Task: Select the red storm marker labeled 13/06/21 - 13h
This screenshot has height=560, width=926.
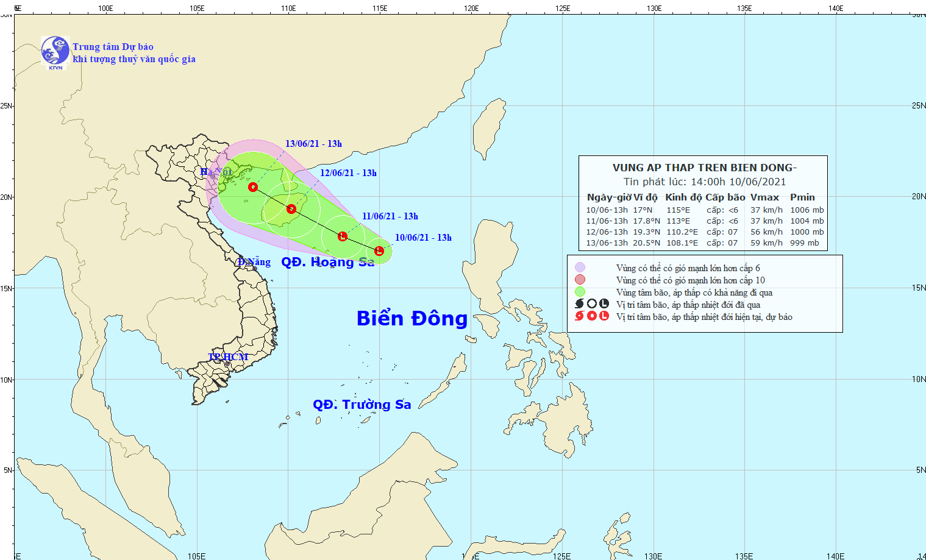Action: (x=253, y=187)
